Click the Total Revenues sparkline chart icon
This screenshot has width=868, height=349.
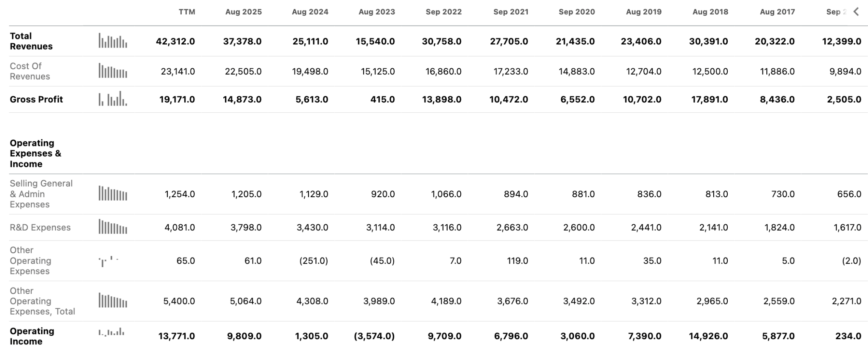pos(113,41)
